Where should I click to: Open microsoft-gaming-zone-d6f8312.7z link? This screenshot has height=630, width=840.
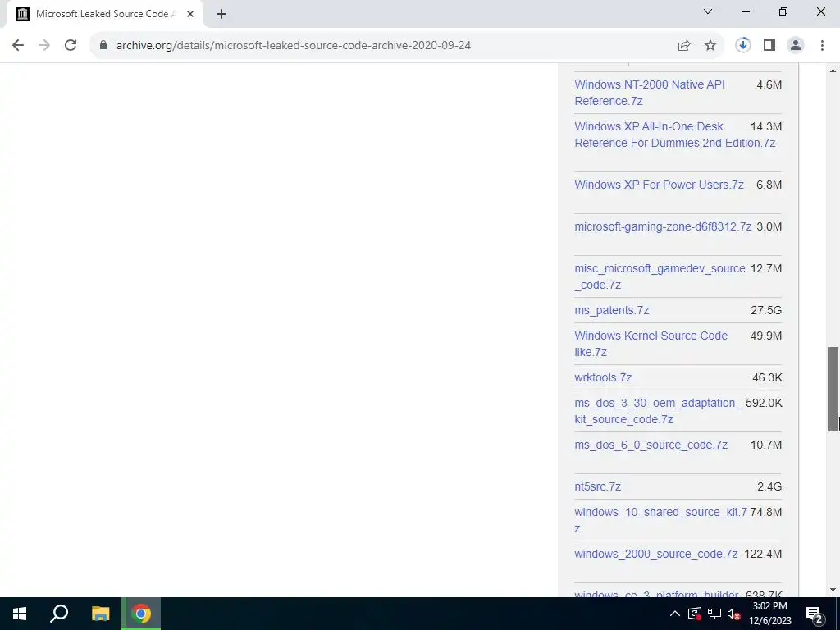coord(663,226)
